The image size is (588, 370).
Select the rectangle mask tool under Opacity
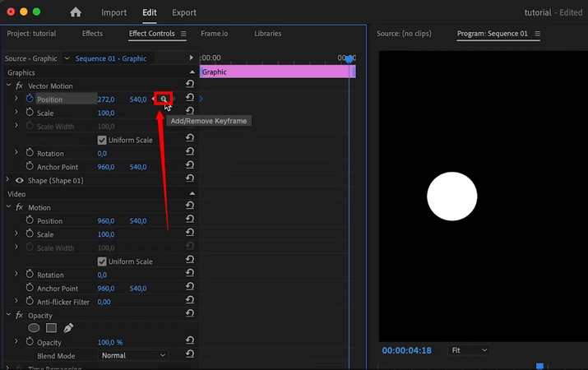(51, 328)
